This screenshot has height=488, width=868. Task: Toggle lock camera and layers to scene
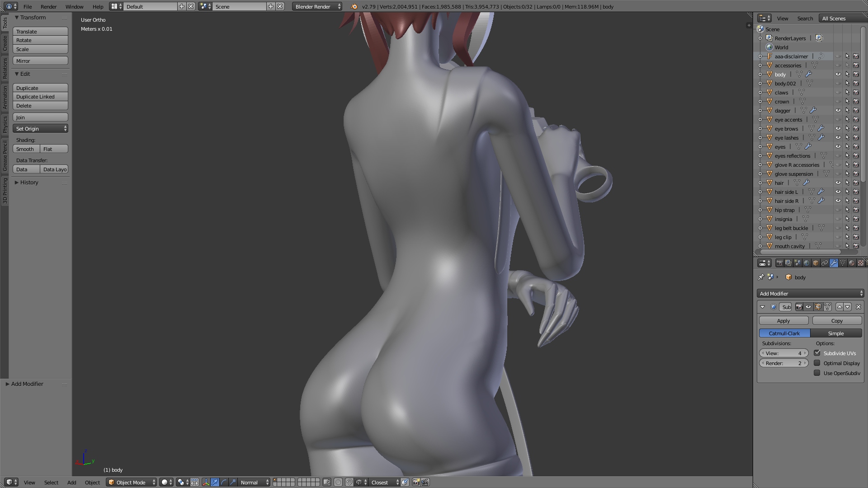(327, 482)
